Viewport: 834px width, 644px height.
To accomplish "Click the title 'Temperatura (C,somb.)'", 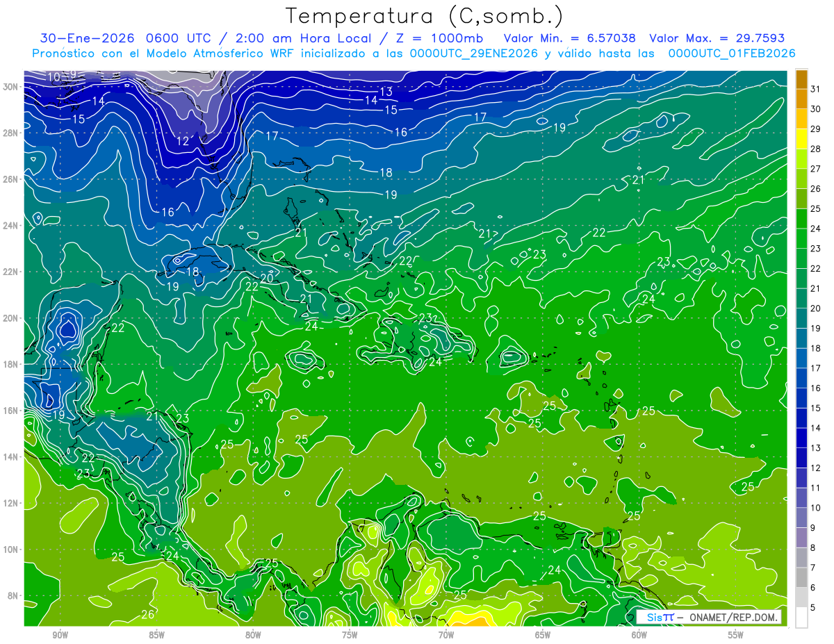I will (x=425, y=17).
